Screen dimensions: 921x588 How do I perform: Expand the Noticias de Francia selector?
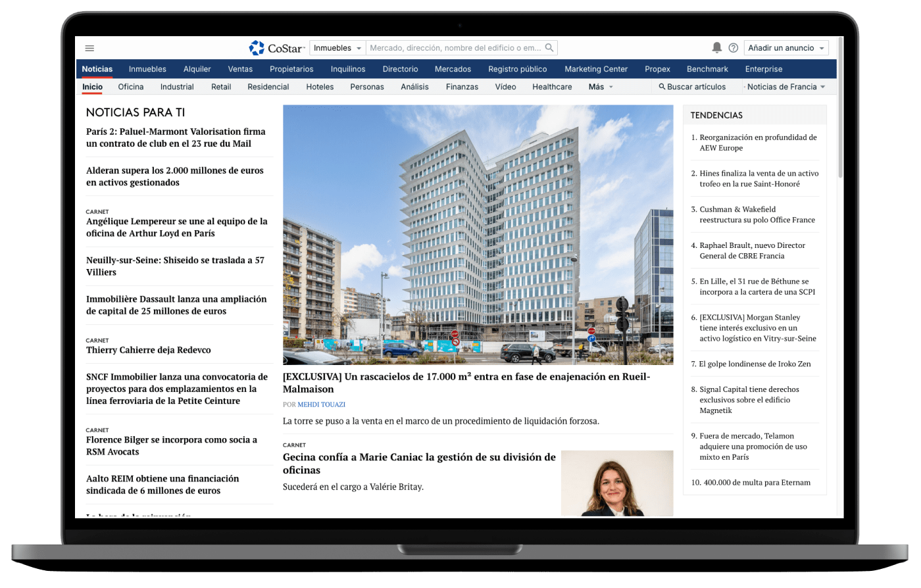[x=786, y=87]
